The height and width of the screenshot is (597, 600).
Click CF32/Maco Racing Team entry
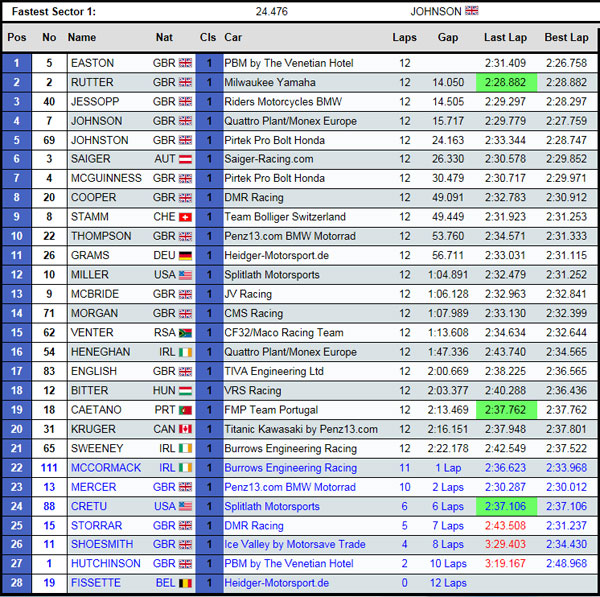pyautogui.click(x=284, y=333)
